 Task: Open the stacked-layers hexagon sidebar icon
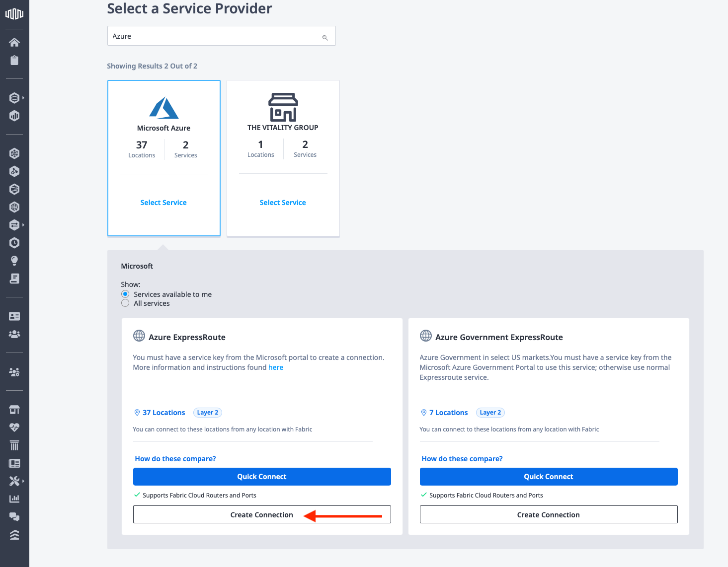pos(14,98)
